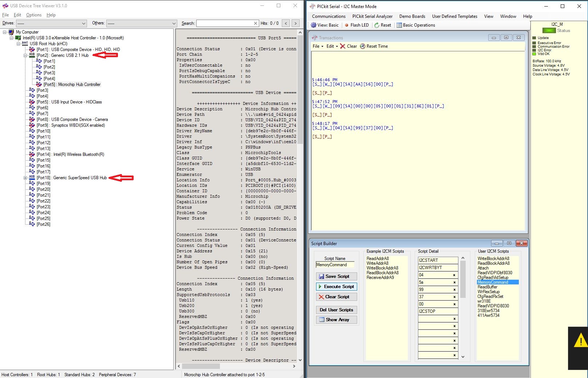Click the Script Detail scroll down arrow
Viewport: 588px width, 378px height.
[x=463, y=357]
